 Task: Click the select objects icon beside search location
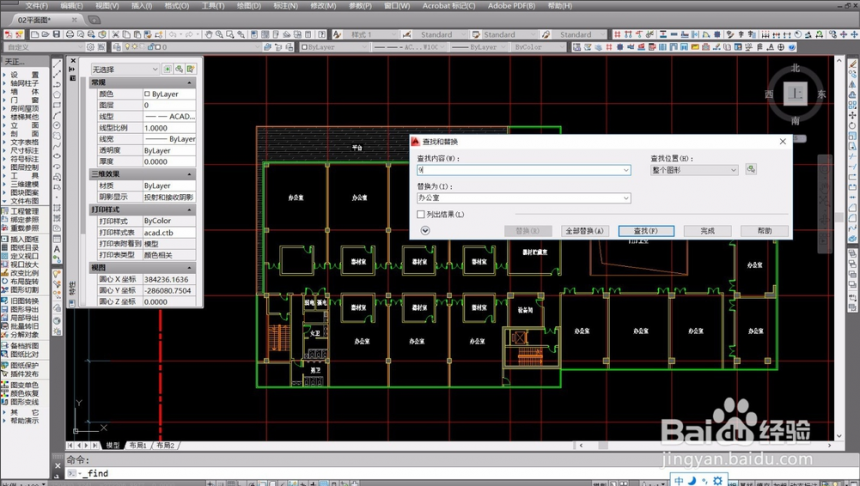(751, 169)
